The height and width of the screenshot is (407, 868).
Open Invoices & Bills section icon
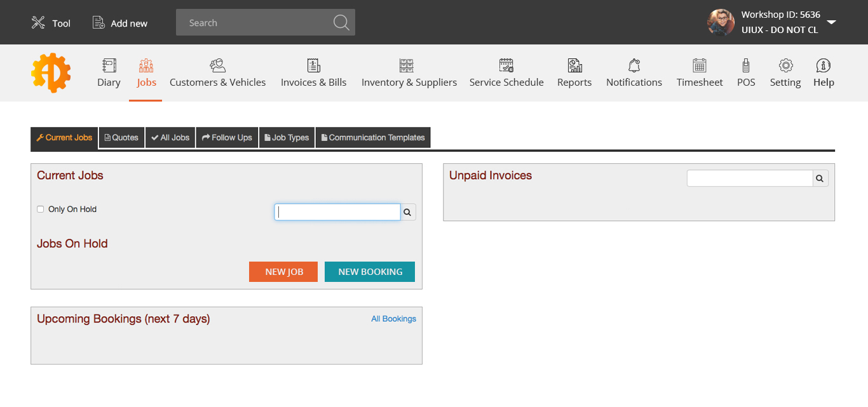pyautogui.click(x=313, y=65)
